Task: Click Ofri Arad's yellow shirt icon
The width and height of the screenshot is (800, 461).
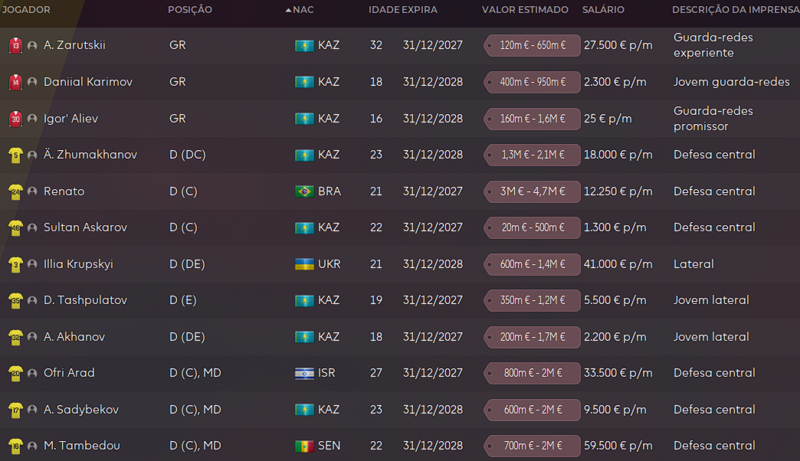Action: tap(15, 373)
